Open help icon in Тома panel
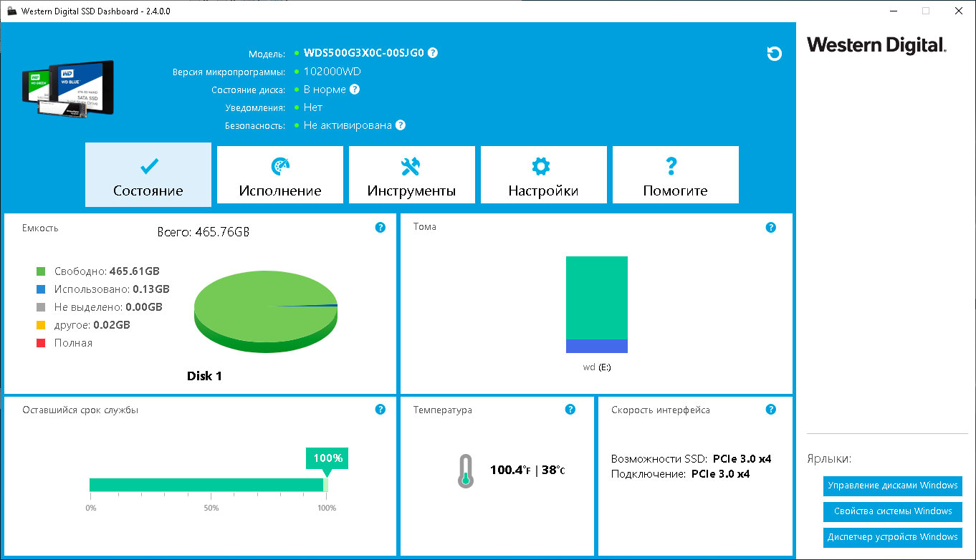The image size is (976, 560). 770,228
